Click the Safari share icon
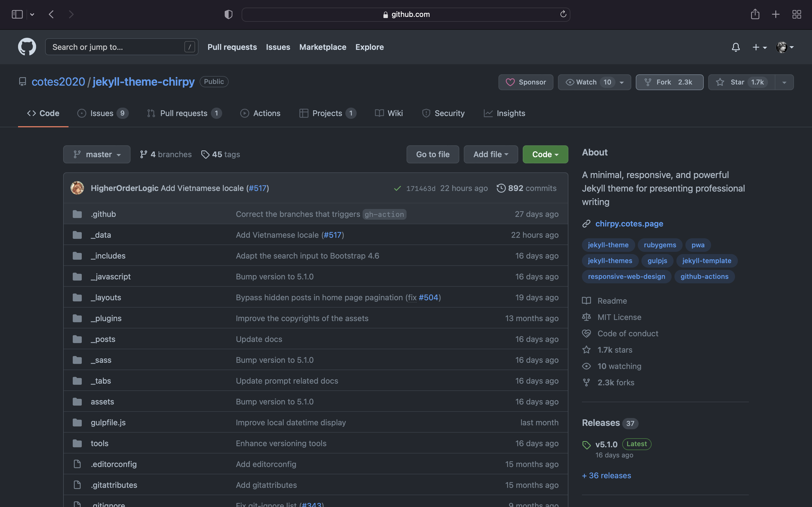Viewport: 812px width, 507px height. [x=755, y=14]
